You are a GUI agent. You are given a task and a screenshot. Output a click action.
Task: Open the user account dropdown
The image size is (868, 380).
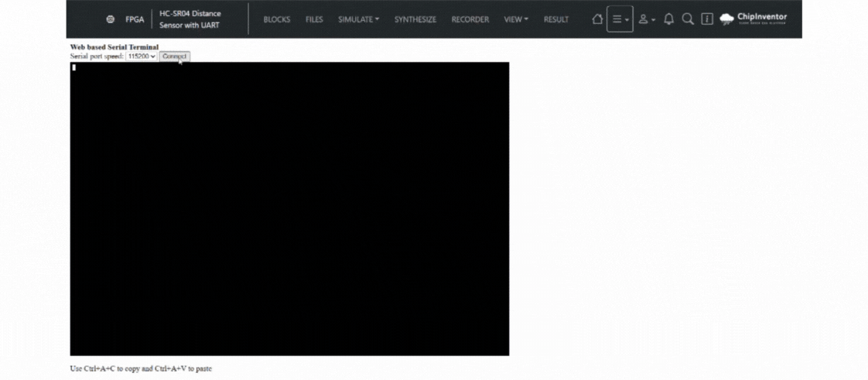pos(646,19)
